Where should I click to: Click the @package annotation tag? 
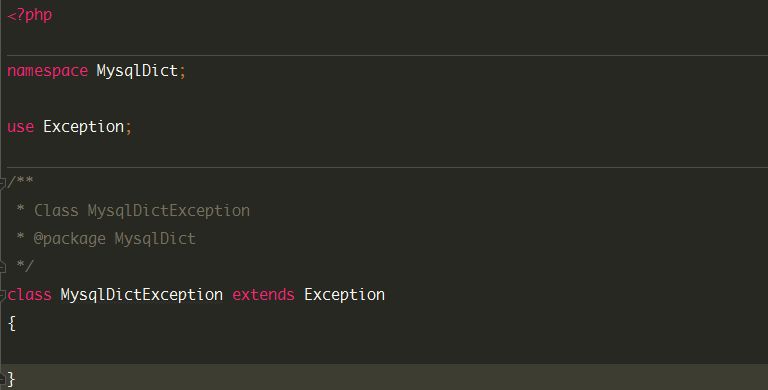point(70,239)
